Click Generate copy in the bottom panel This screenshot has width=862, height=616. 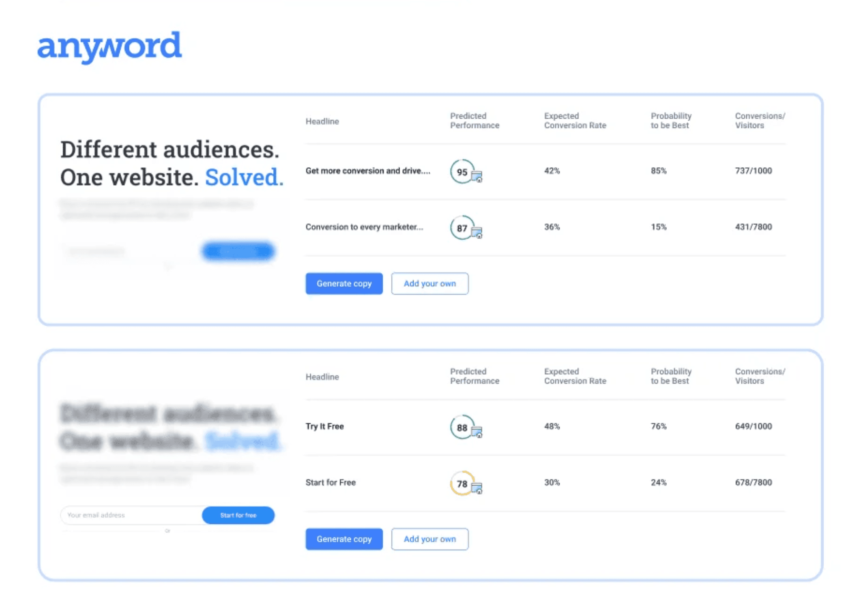(343, 539)
